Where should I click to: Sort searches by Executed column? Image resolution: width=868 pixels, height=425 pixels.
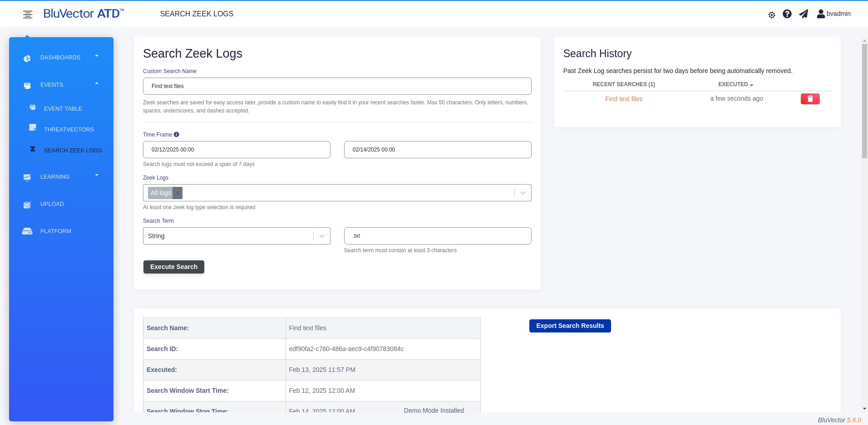(735, 84)
